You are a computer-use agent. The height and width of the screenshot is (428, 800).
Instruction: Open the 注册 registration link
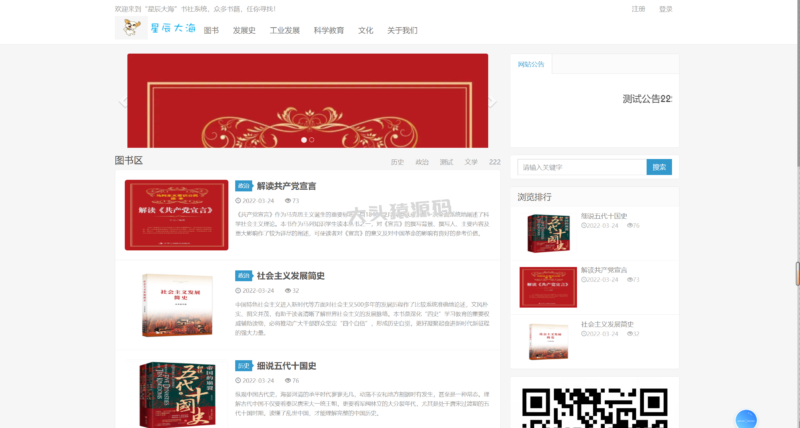pyautogui.click(x=638, y=9)
